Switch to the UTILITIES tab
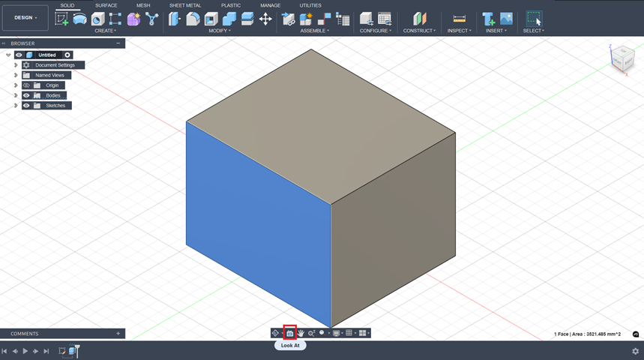Image resolution: width=644 pixels, height=360 pixels. 310,5
